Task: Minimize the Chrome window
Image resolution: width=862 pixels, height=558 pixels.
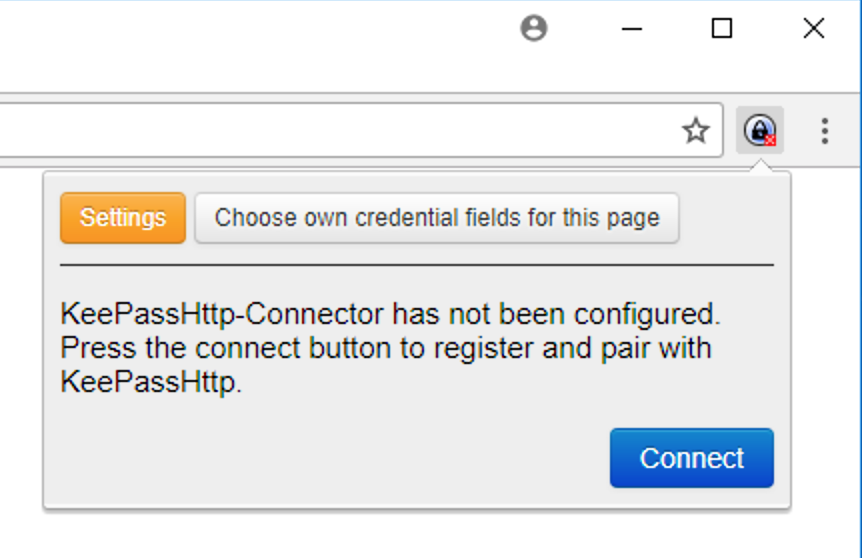Action: [631, 29]
